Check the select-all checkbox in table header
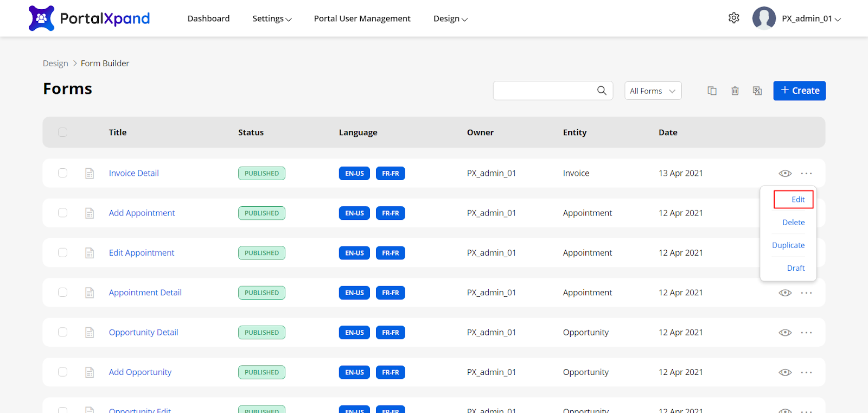Viewport: 868px width, 413px height. pos(63,132)
